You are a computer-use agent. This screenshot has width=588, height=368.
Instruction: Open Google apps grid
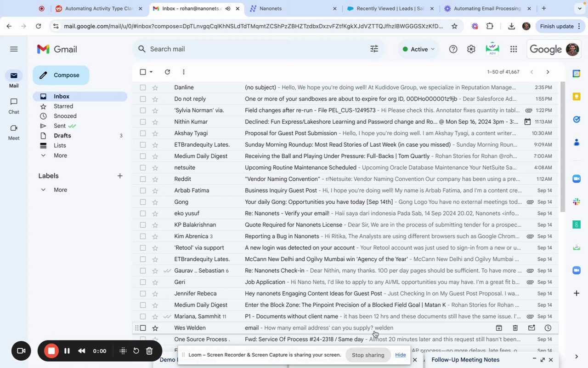tap(514, 49)
